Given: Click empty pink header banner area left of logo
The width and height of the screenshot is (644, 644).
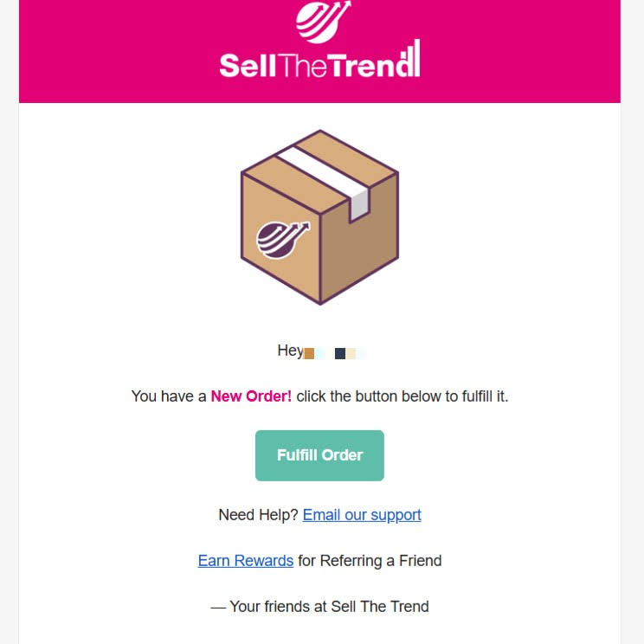Looking at the screenshot, I should [119, 49].
